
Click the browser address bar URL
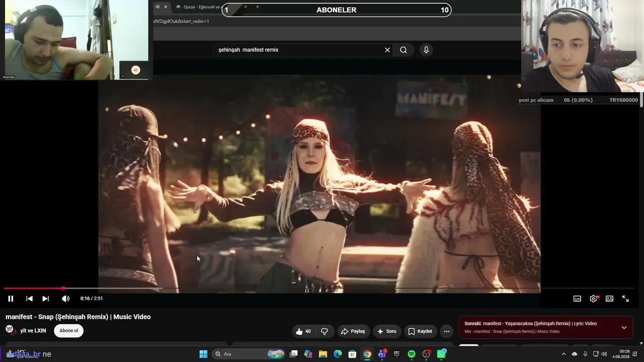point(182,21)
